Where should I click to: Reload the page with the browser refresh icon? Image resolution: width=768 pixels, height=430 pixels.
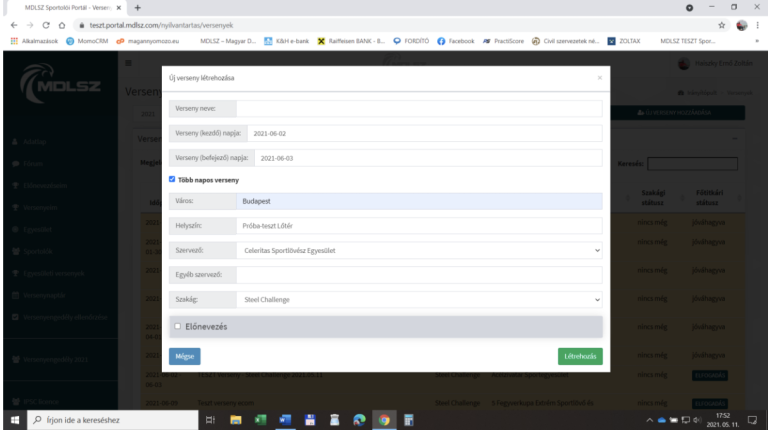(47, 25)
